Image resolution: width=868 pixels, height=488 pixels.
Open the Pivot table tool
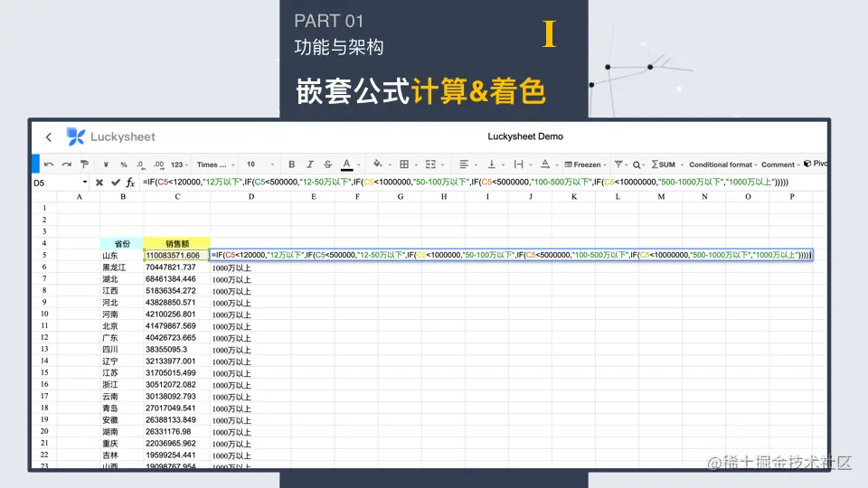tap(816, 164)
